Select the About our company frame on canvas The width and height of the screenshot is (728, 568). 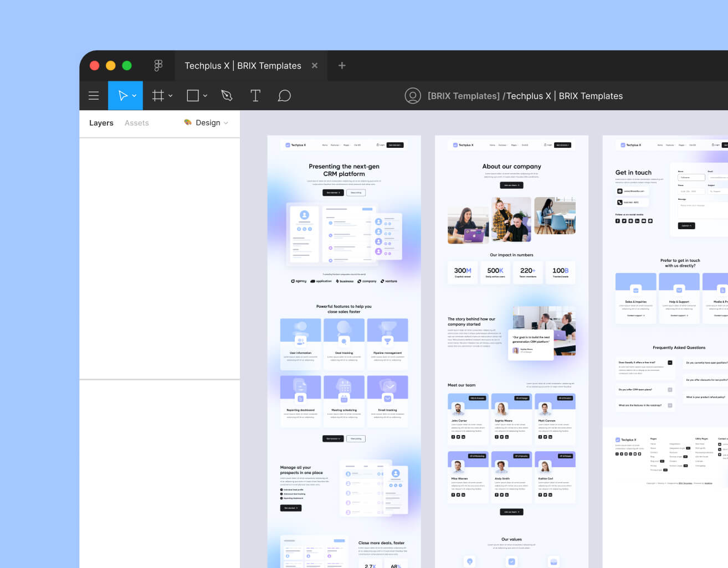511,166
